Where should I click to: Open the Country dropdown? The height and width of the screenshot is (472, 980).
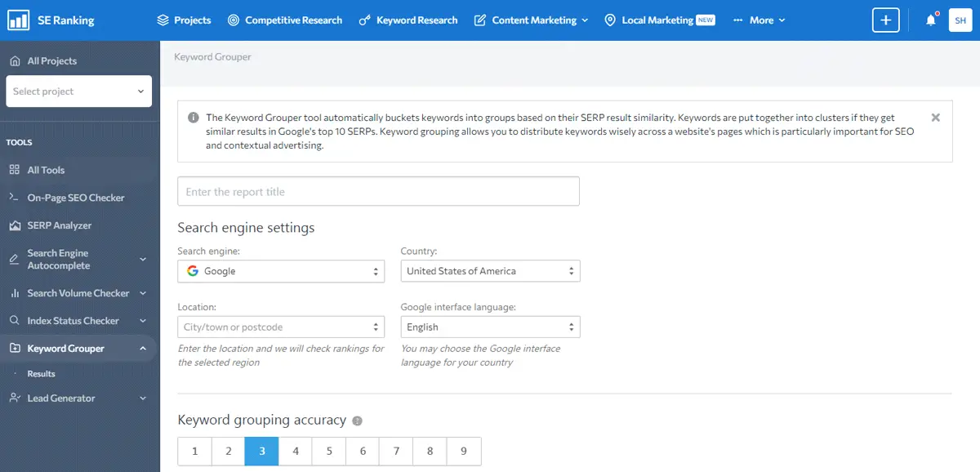(x=490, y=271)
